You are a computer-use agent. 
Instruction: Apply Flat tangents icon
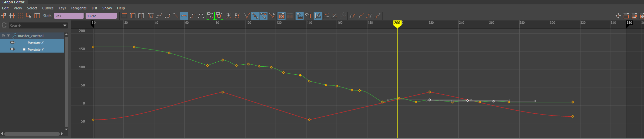184,16
